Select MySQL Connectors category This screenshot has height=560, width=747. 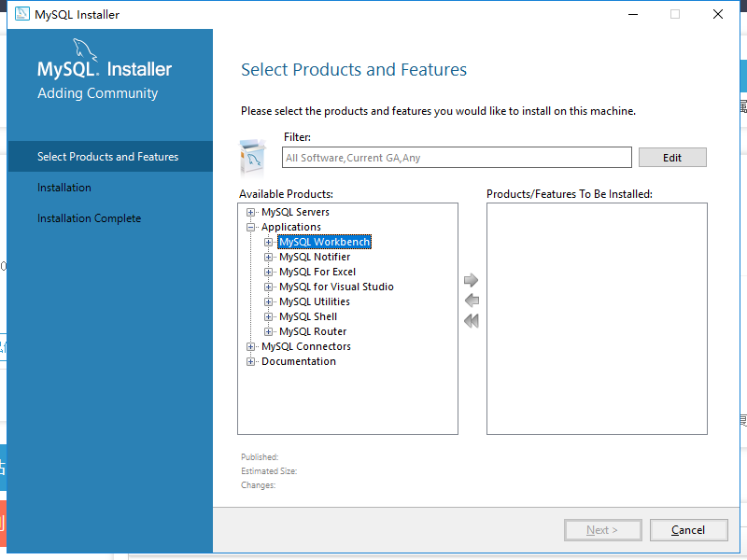point(306,346)
